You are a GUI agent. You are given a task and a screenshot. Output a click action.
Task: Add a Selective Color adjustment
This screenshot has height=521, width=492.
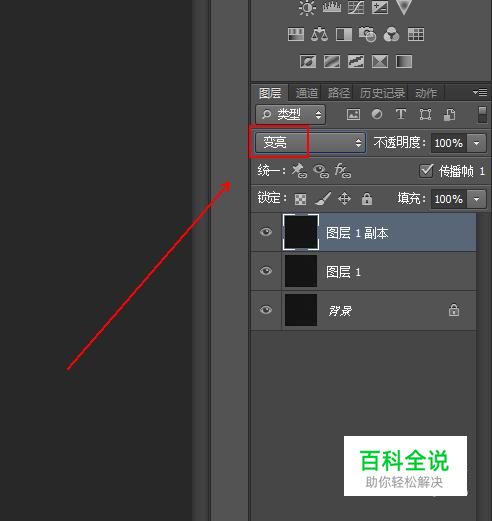coord(380,62)
